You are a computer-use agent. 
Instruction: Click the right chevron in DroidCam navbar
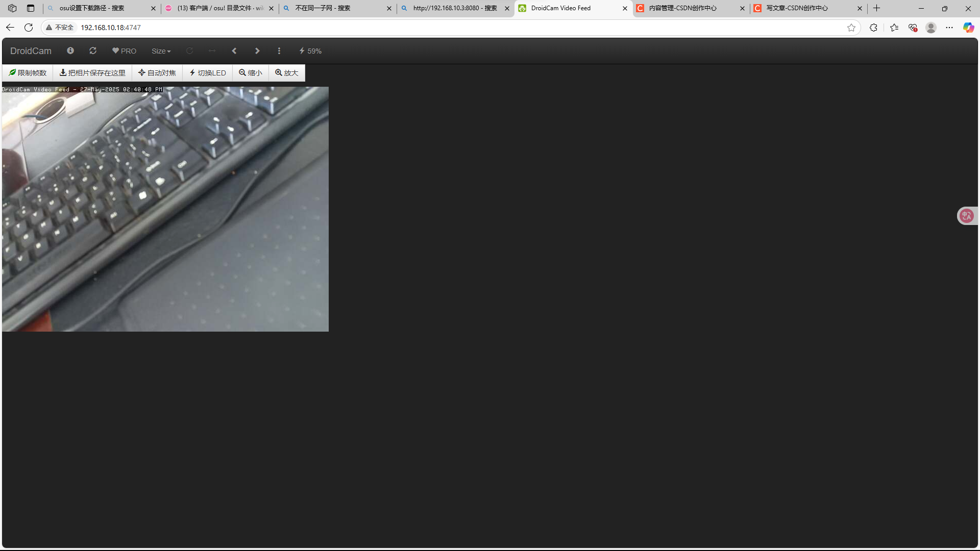(x=257, y=51)
